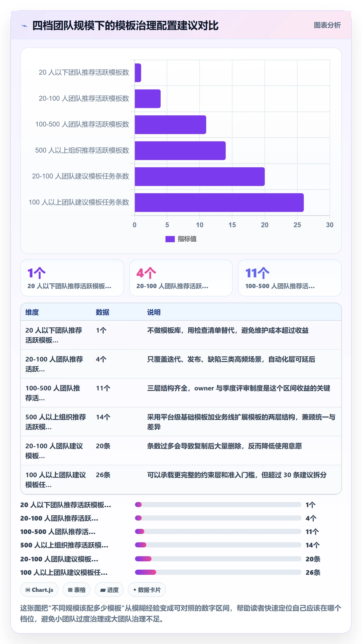This screenshot has width=362, height=644.
Task: Click the progress bar showing 20条
Action: 218,559
